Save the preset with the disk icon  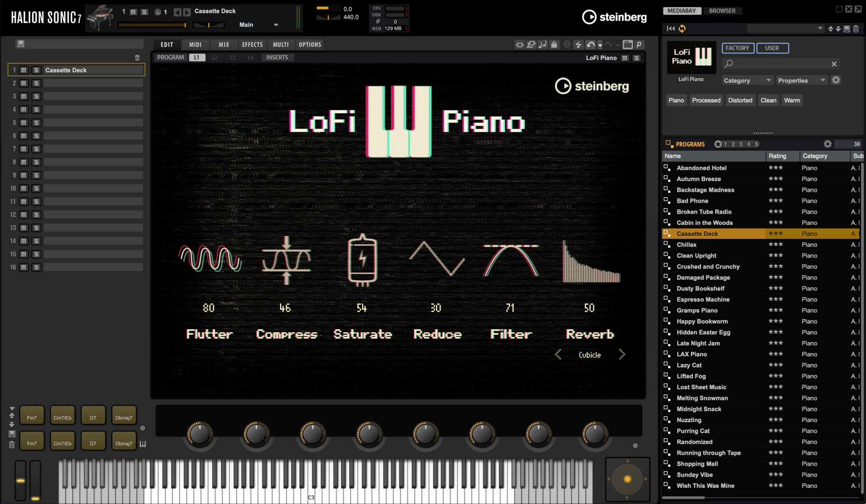[846, 28]
